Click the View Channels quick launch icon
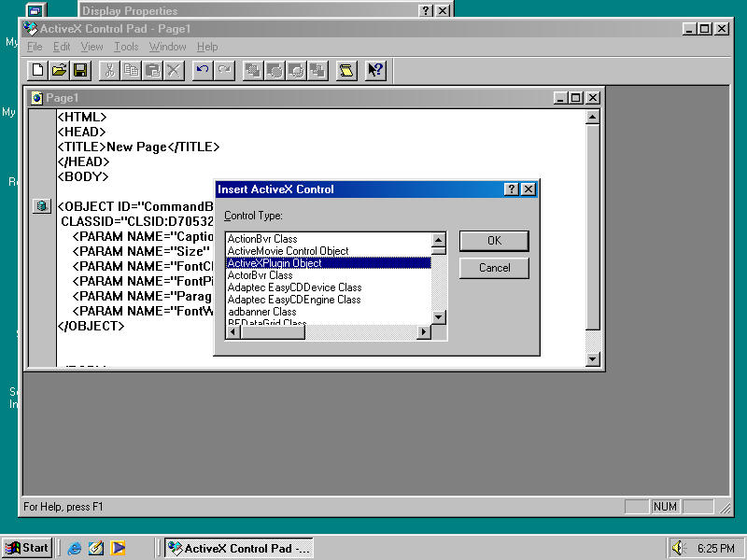This screenshot has height=560, width=747. pos(118,548)
